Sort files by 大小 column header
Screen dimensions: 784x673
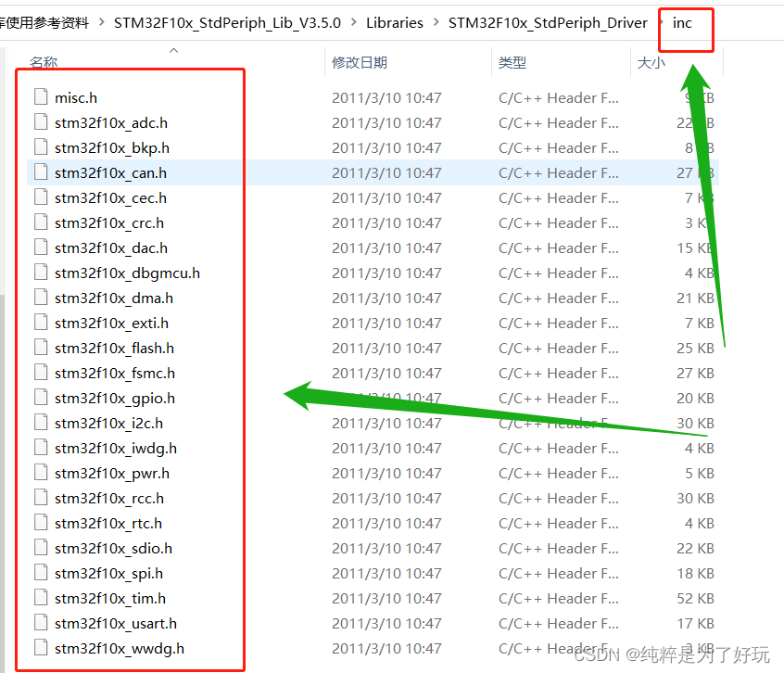pyautogui.click(x=651, y=62)
